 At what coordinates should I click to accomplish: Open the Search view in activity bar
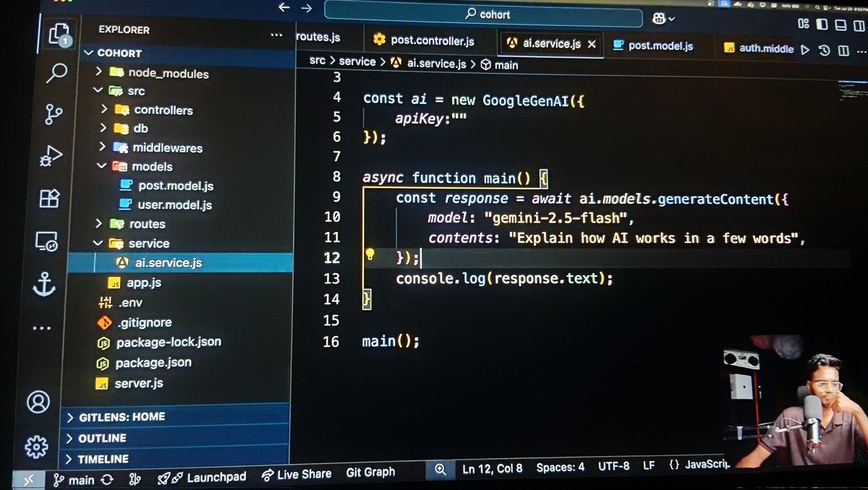[56, 73]
